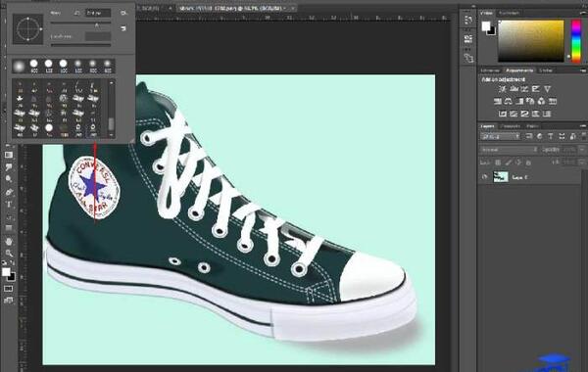Image resolution: width=588 pixels, height=372 pixels.
Task: Add a Color Balance adjustment layer
Action: [509, 101]
